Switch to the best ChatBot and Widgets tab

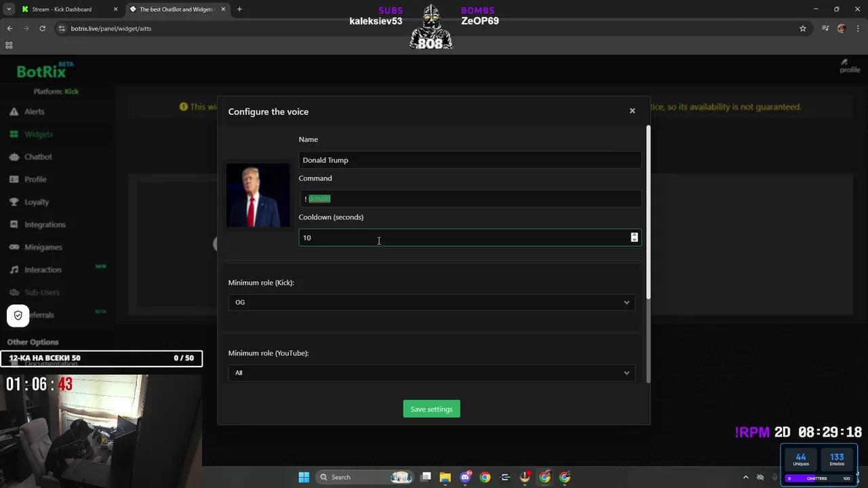176,9
